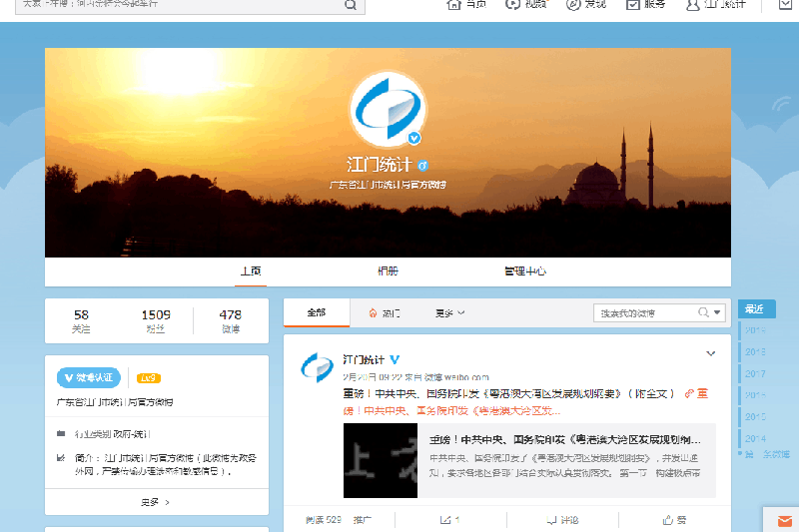This screenshot has height=532, width=799.
Task: Open the orange mail message icon at bottom right
Action: coord(785,521)
